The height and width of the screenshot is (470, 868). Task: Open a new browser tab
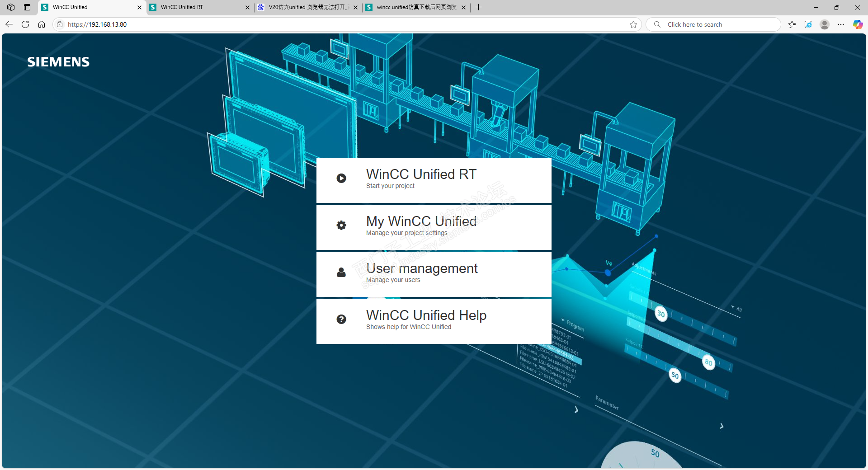pyautogui.click(x=479, y=7)
